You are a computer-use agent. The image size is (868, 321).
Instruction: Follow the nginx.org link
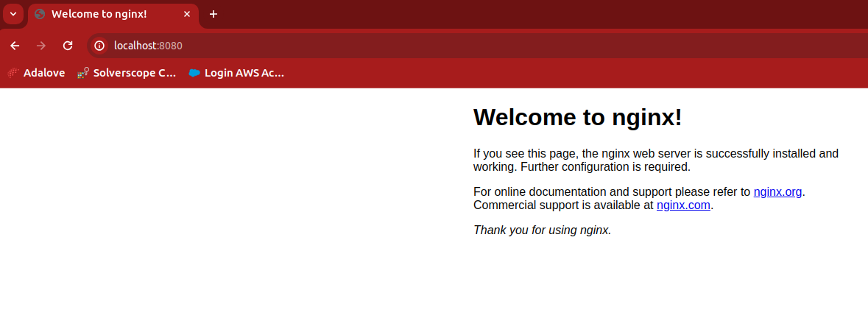[777, 192]
